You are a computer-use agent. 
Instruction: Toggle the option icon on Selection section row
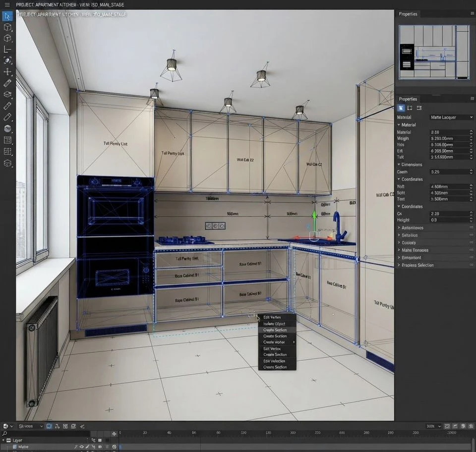coord(472,265)
